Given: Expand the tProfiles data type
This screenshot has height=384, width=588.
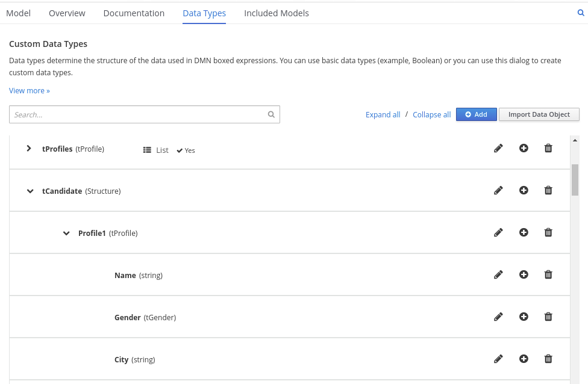Looking at the screenshot, I should pyautogui.click(x=29, y=148).
